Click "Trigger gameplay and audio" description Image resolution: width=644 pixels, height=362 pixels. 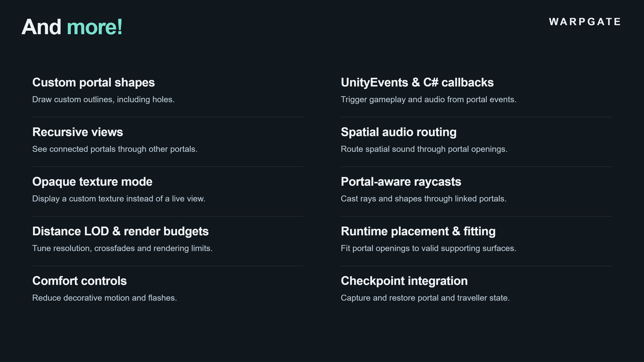click(x=429, y=99)
